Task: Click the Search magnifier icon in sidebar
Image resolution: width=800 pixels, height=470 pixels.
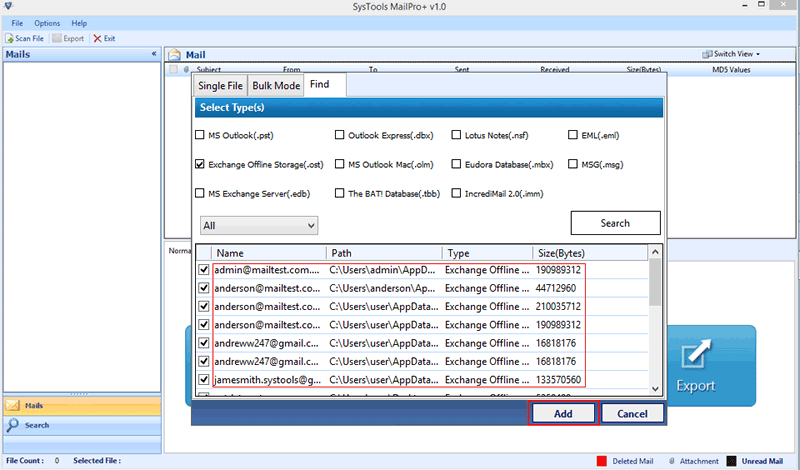Action: click(12, 425)
